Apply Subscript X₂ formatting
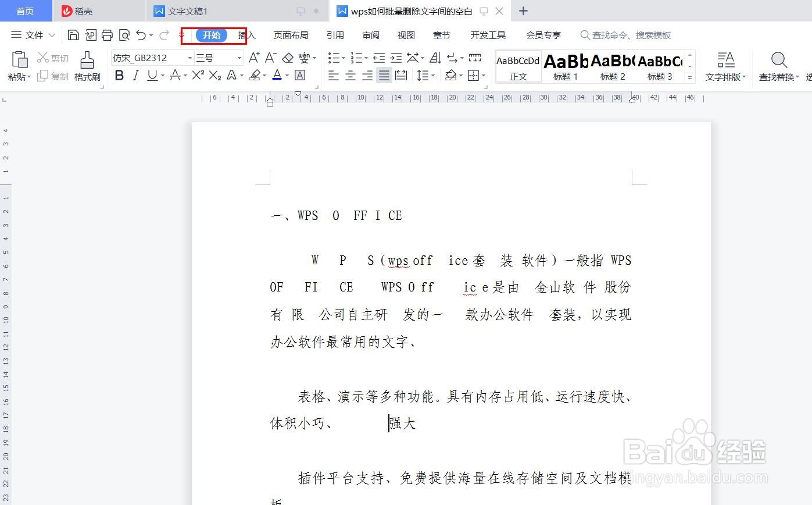This screenshot has width=812, height=505. [x=215, y=75]
